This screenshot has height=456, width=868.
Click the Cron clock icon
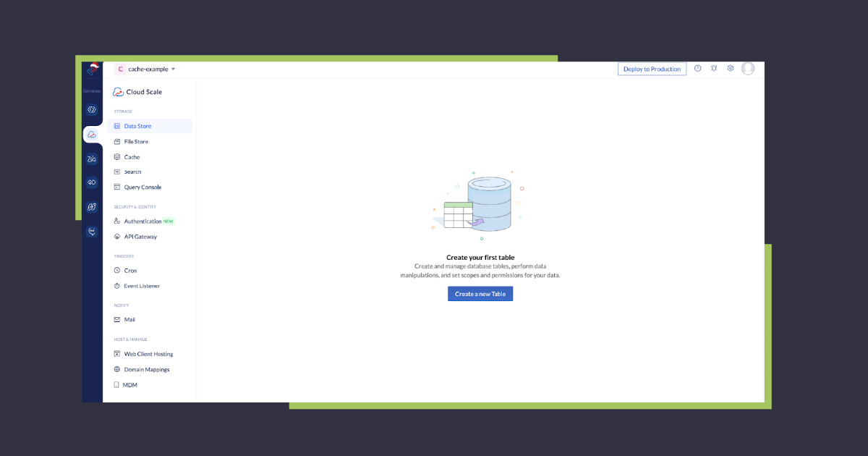pyautogui.click(x=117, y=271)
